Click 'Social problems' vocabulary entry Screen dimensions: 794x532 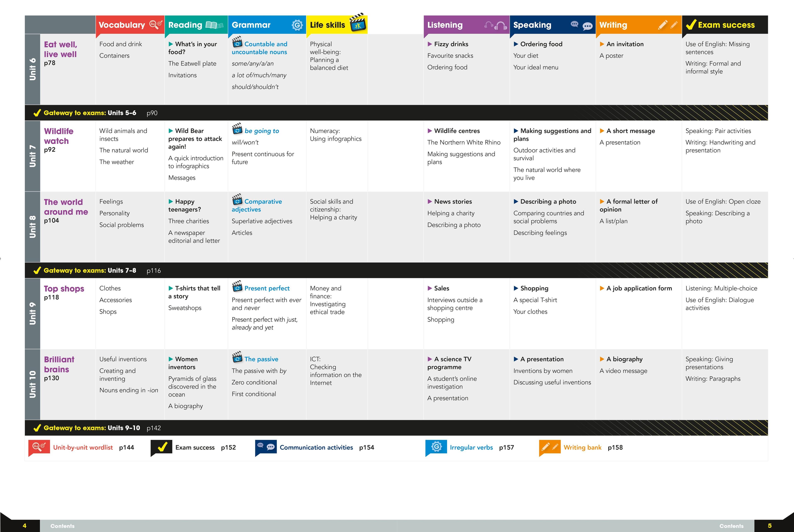coord(121,225)
